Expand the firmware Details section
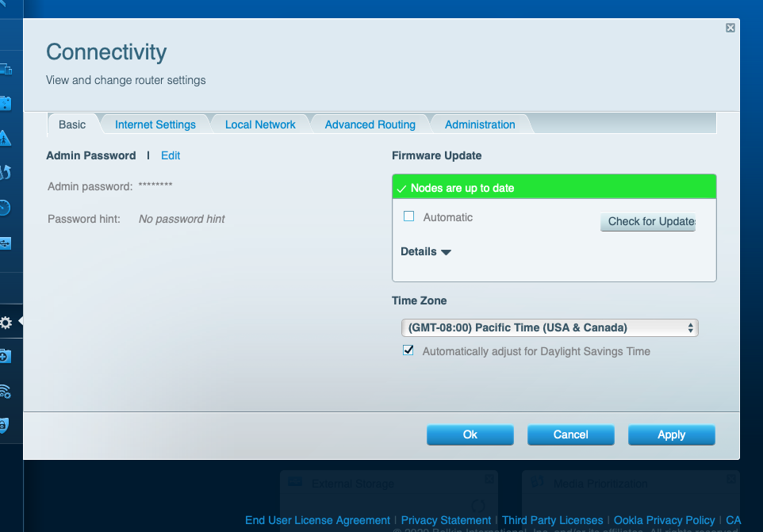The height and width of the screenshot is (532, 763). pyautogui.click(x=426, y=252)
